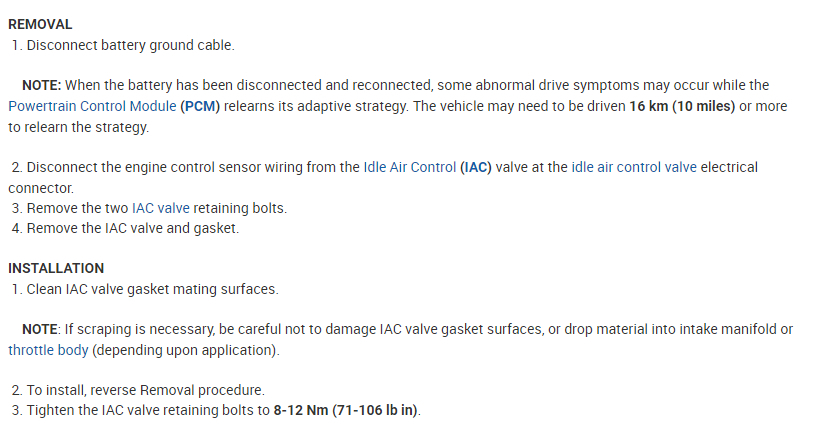Click 'Disconnect battery ground cable' step text
Viewport: 820px width, 447px height.
click(x=130, y=45)
